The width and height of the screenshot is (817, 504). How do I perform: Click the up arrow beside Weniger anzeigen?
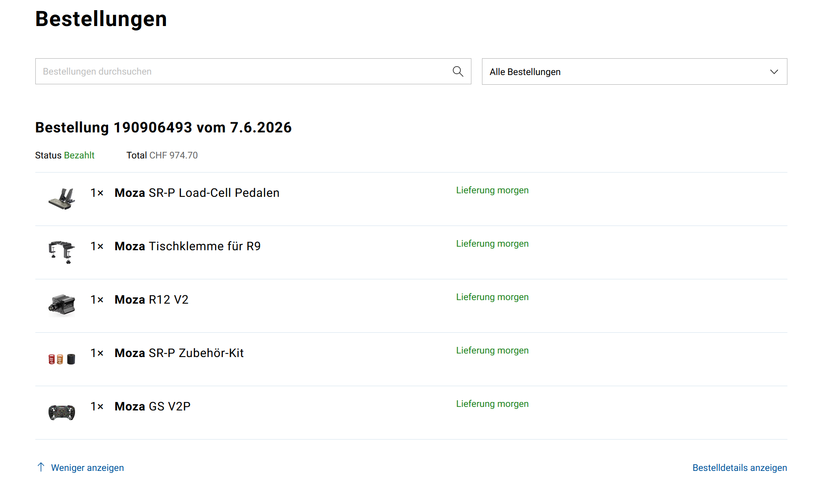(41, 467)
